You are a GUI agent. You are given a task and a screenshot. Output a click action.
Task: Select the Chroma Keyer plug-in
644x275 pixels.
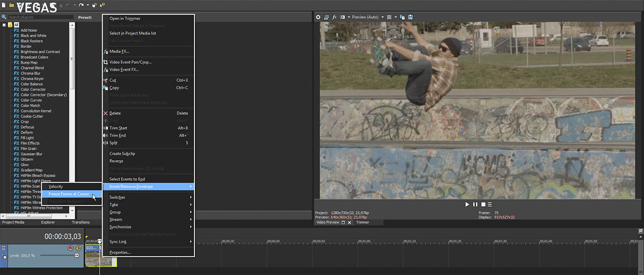coord(32,79)
